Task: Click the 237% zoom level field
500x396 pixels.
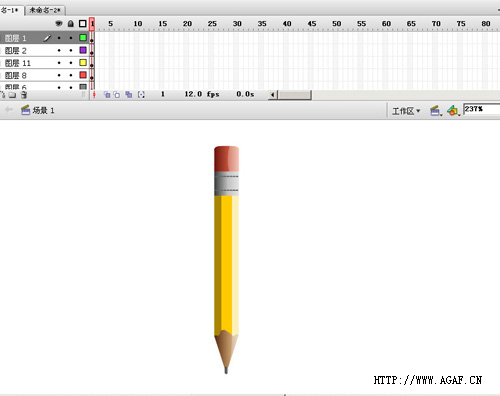Action: (481, 109)
